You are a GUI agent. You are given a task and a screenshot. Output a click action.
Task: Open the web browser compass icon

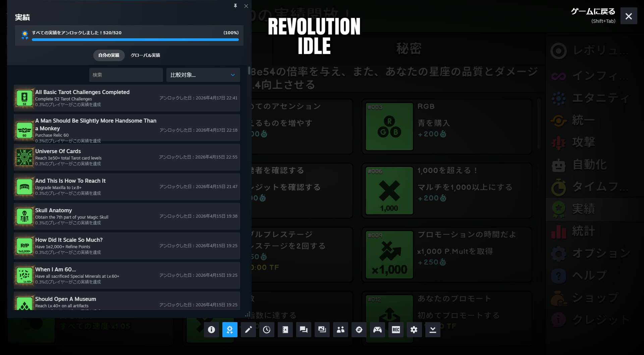tap(359, 329)
